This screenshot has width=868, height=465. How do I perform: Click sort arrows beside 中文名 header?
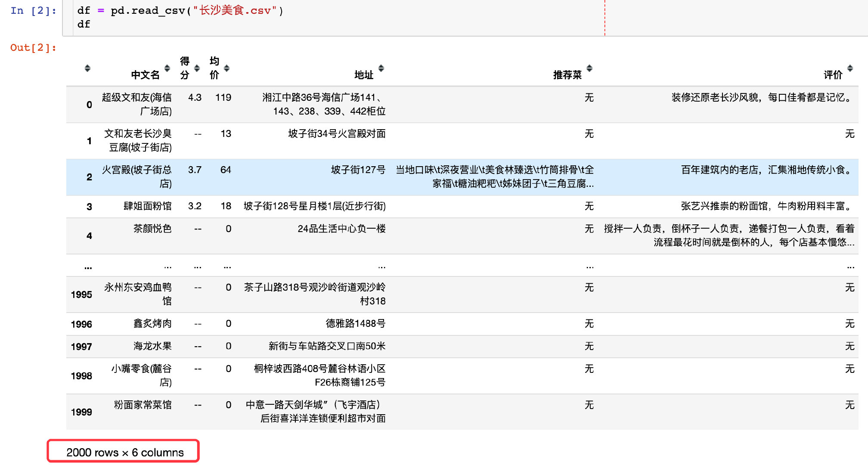(167, 68)
